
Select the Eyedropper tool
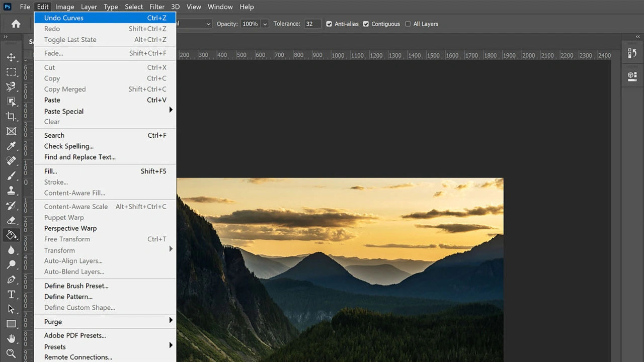click(11, 146)
